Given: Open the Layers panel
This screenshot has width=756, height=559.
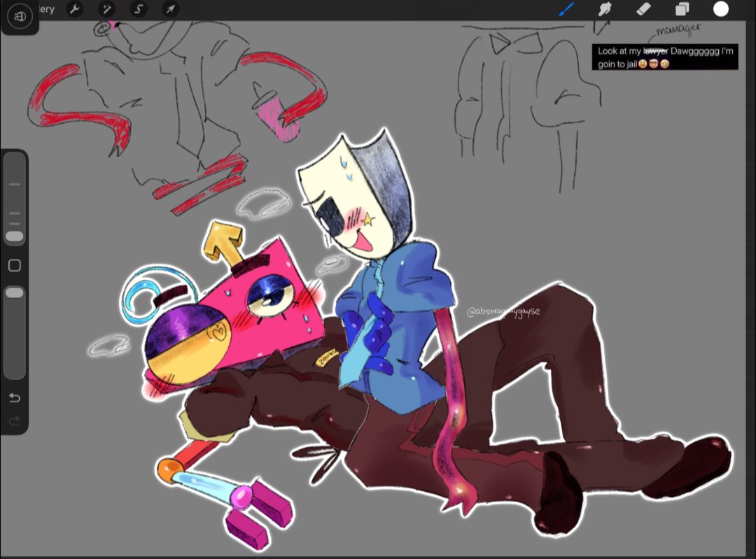Looking at the screenshot, I should (682, 10).
